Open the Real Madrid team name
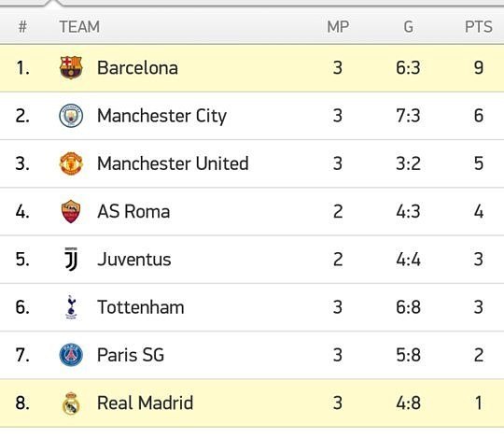504x438 pixels. [145, 403]
